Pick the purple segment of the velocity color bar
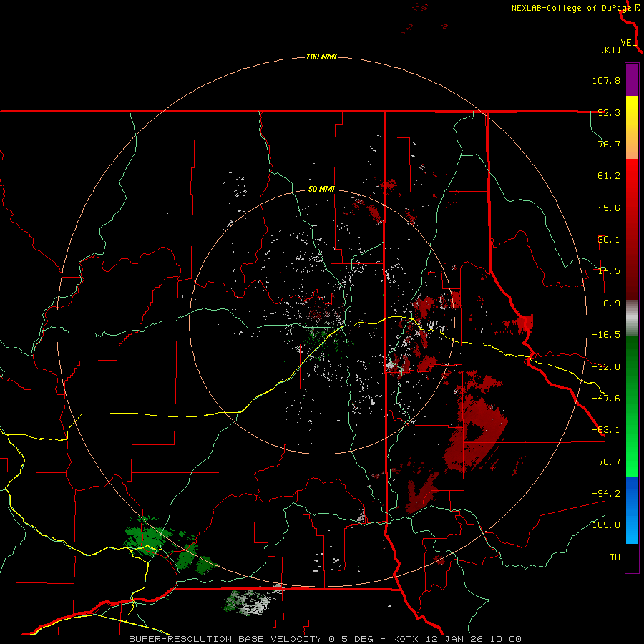 [632, 79]
